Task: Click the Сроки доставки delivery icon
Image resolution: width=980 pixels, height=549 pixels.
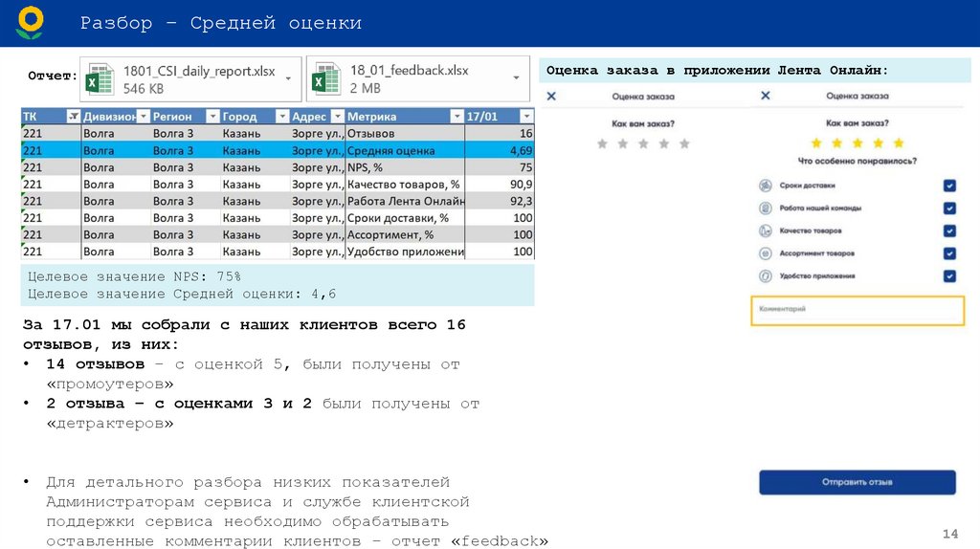Action: (x=765, y=186)
